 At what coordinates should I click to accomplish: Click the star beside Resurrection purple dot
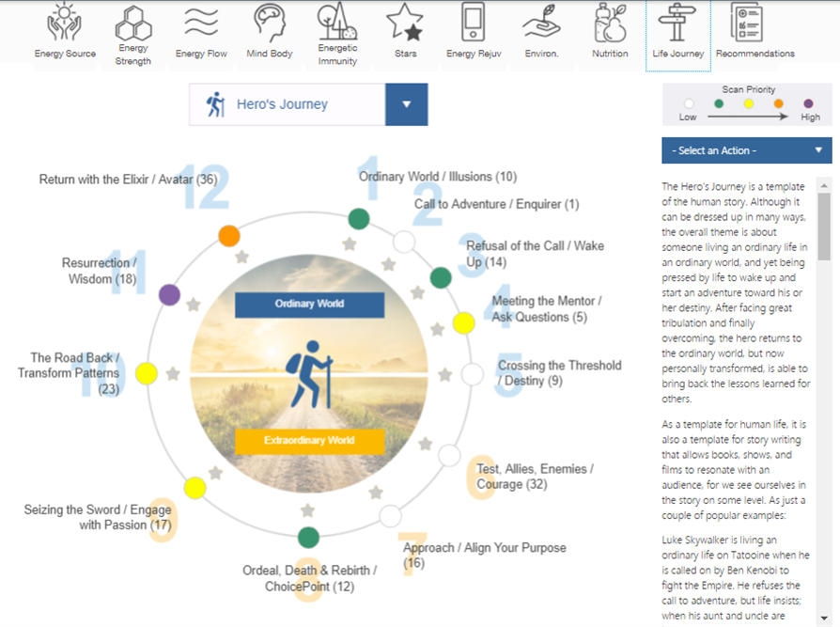point(194,305)
